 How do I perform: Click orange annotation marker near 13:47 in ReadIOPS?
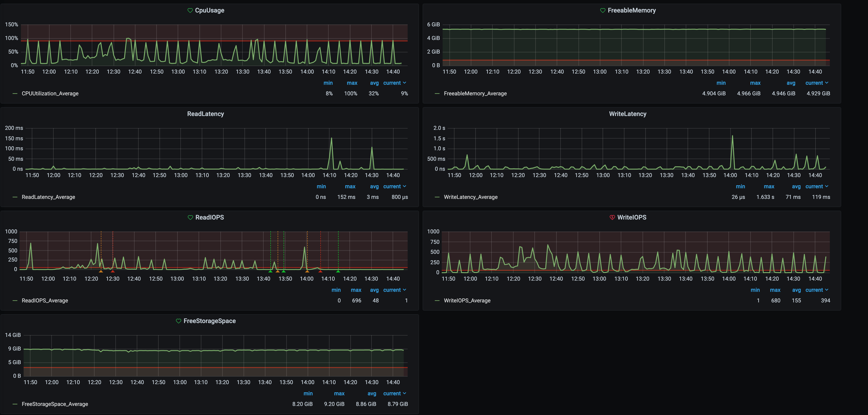(x=278, y=271)
